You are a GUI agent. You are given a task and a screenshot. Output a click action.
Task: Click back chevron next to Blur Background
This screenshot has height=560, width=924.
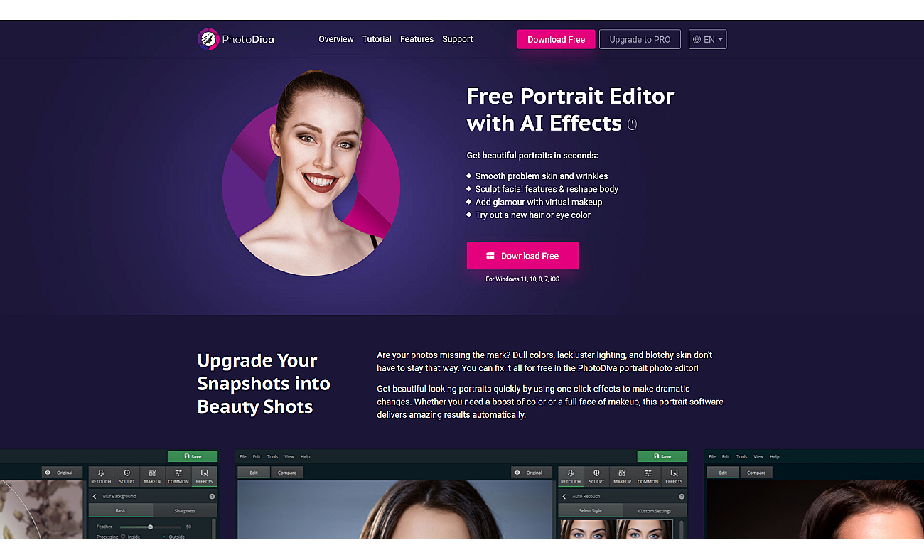(95, 496)
